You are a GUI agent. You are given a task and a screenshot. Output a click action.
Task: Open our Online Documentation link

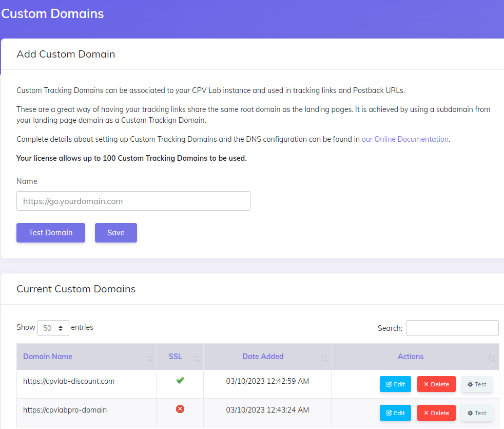click(404, 139)
